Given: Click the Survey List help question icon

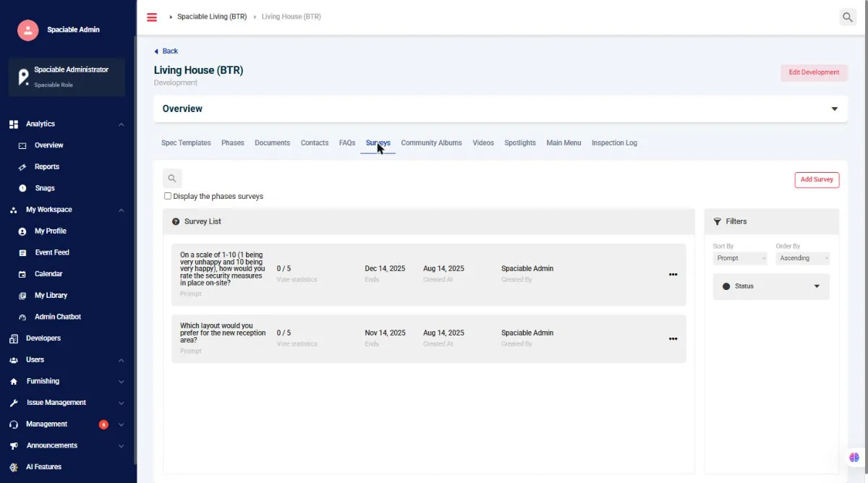Looking at the screenshot, I should click(x=176, y=222).
